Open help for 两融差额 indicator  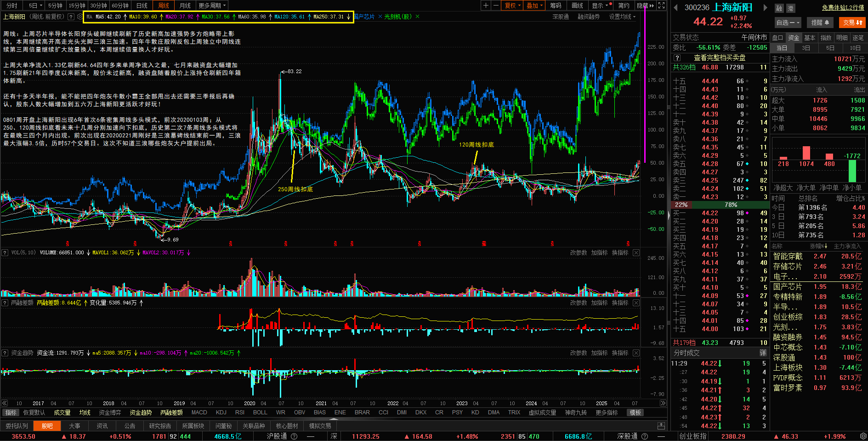(5, 303)
